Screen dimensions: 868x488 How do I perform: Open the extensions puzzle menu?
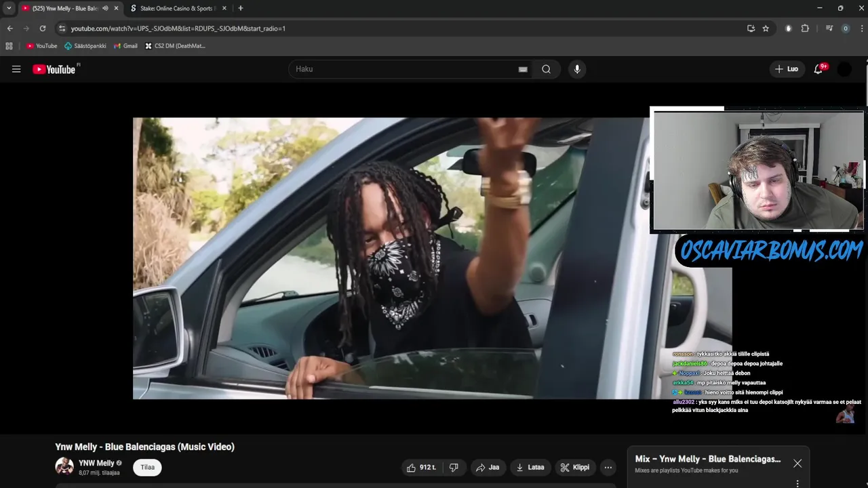pyautogui.click(x=805, y=28)
